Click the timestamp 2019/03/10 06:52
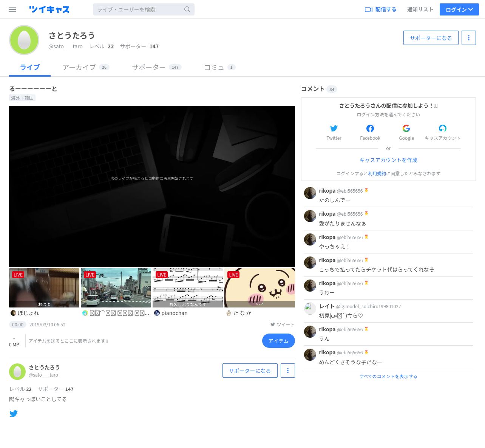Screen dimensions: 485x448 [x=47, y=324]
